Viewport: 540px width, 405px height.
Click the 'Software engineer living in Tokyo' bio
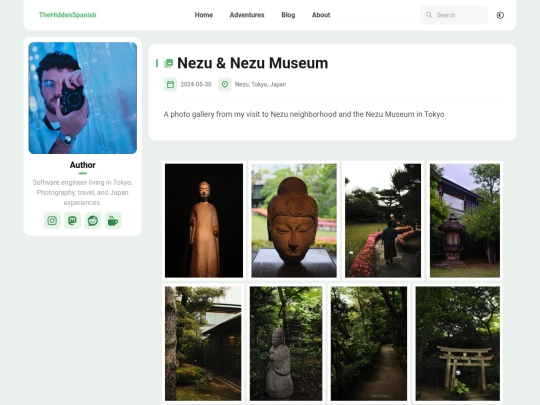pos(83,192)
